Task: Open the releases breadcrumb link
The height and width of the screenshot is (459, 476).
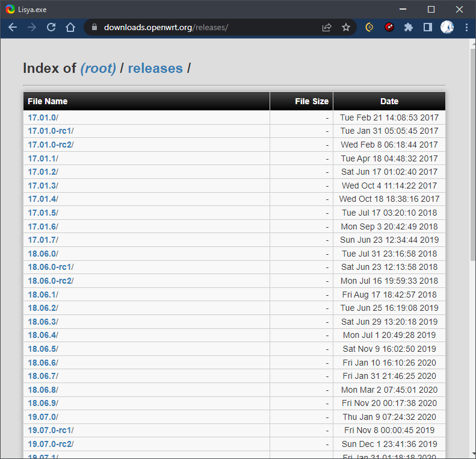Action: [155, 68]
